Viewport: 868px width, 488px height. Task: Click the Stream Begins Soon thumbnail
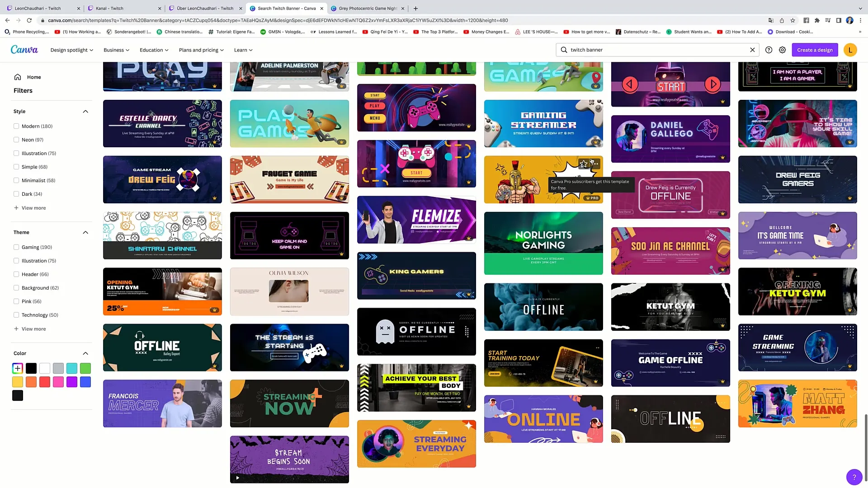(x=289, y=459)
